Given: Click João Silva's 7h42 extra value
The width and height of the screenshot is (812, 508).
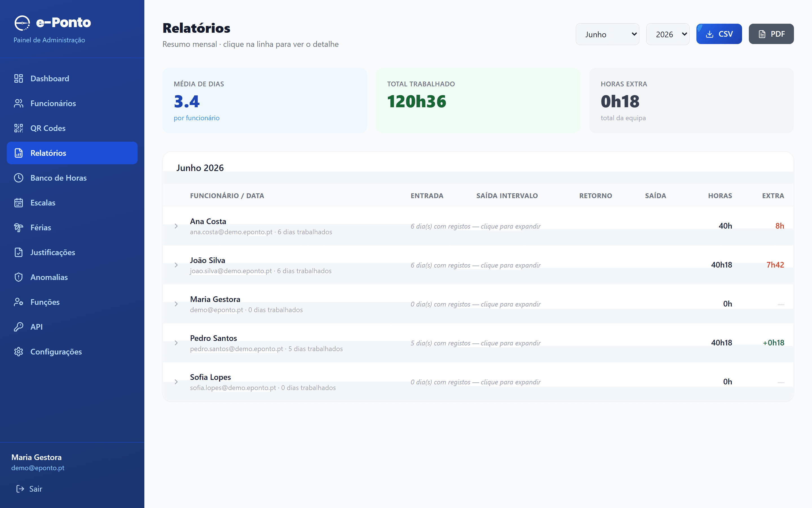Looking at the screenshot, I should [775, 265].
